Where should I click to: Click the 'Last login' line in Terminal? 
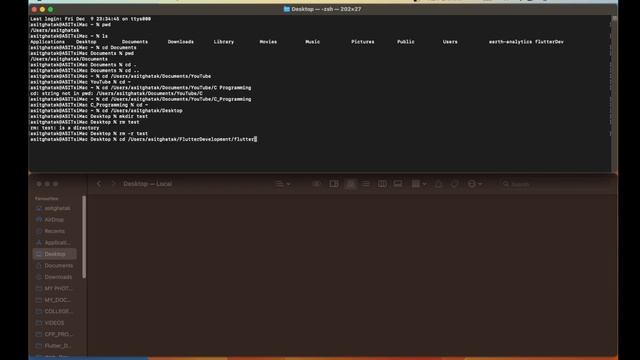tap(90, 19)
